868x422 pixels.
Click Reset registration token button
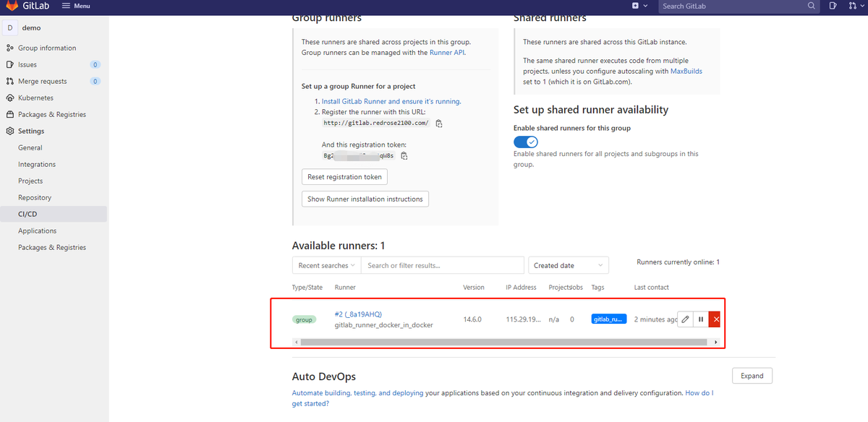coord(344,177)
